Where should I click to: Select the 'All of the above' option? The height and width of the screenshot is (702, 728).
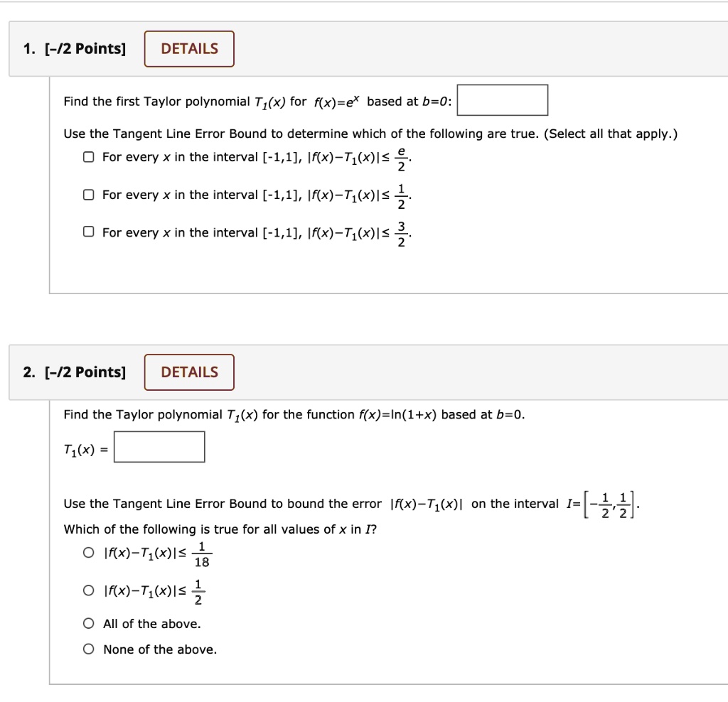88,623
